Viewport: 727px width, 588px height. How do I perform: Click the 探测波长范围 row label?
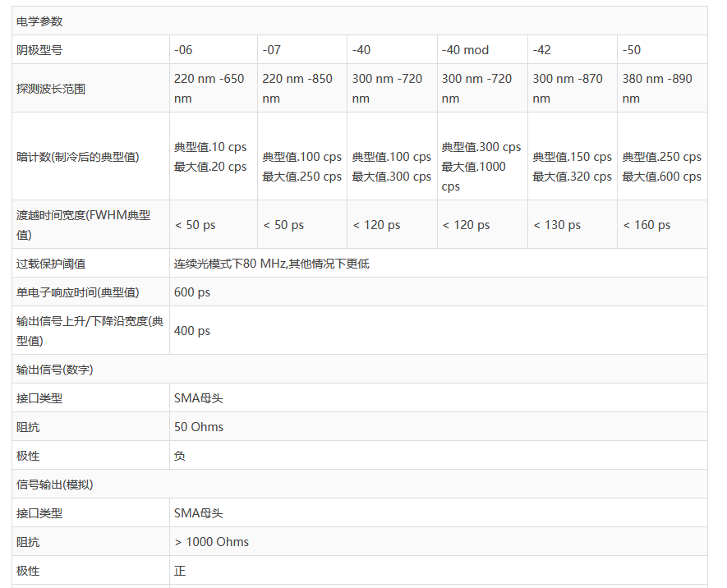pyautogui.click(x=51, y=89)
